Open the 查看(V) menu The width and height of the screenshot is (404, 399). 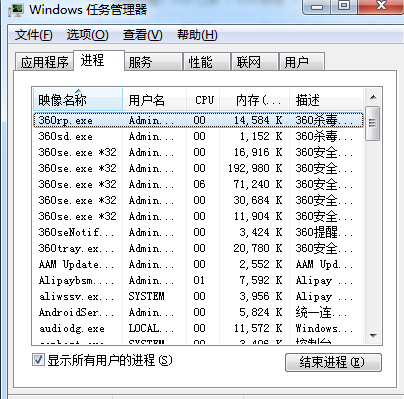click(x=143, y=35)
